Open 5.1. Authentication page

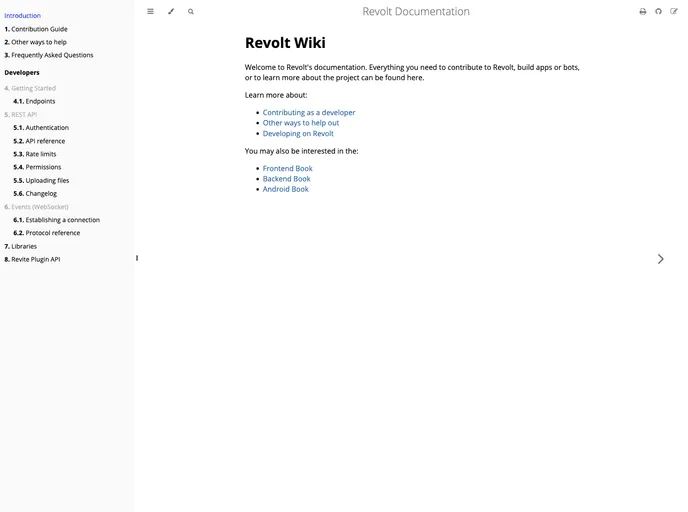(x=41, y=128)
